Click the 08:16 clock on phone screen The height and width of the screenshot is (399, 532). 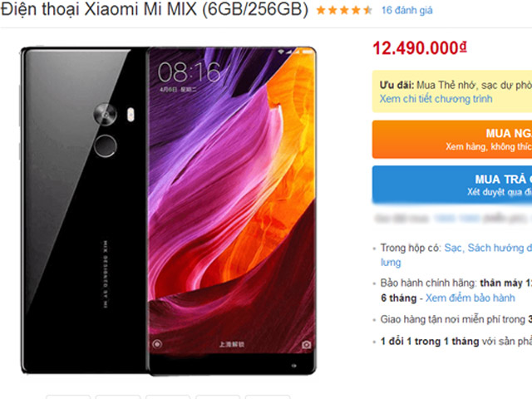190,72
